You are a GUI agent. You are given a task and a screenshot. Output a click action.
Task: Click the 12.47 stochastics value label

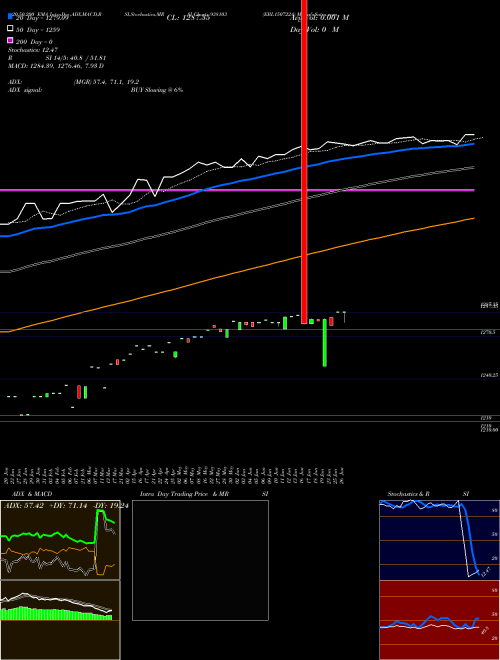point(485,572)
